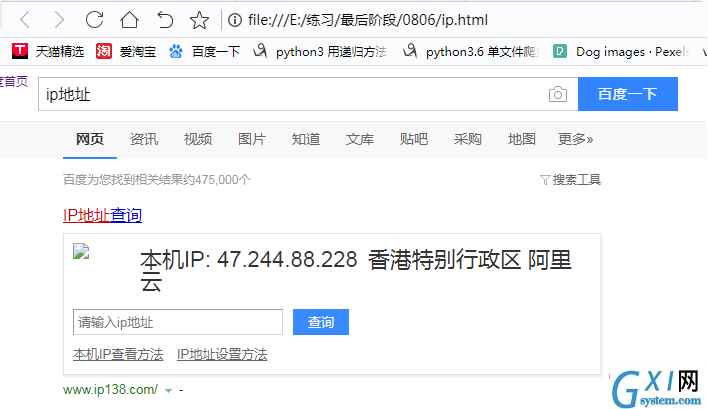Open the 百度一下 bookmark
The height and width of the screenshot is (409, 708).
click(204, 51)
